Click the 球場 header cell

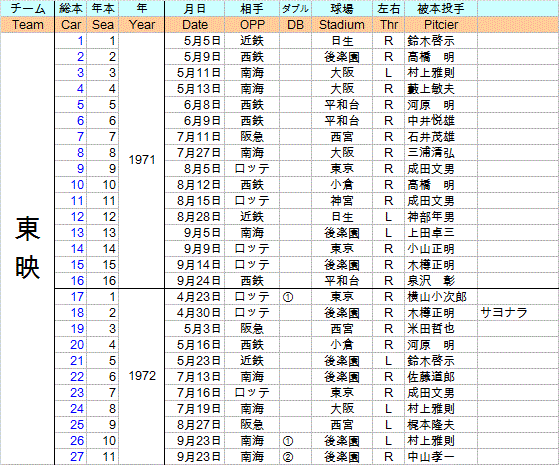342,9
